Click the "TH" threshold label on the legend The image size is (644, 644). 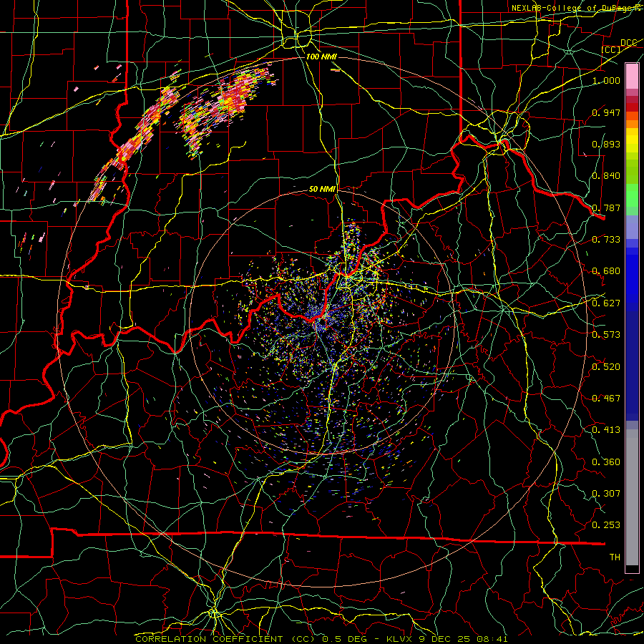point(615,557)
